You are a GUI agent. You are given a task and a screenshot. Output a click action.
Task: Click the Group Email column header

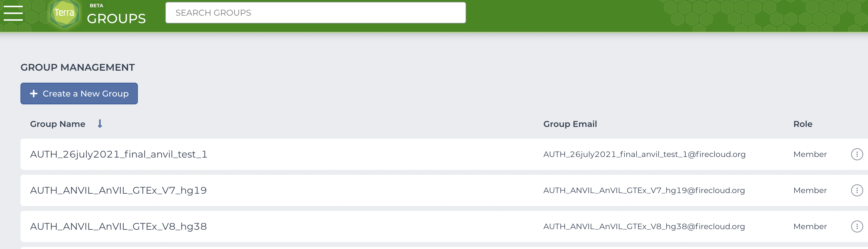click(x=570, y=124)
